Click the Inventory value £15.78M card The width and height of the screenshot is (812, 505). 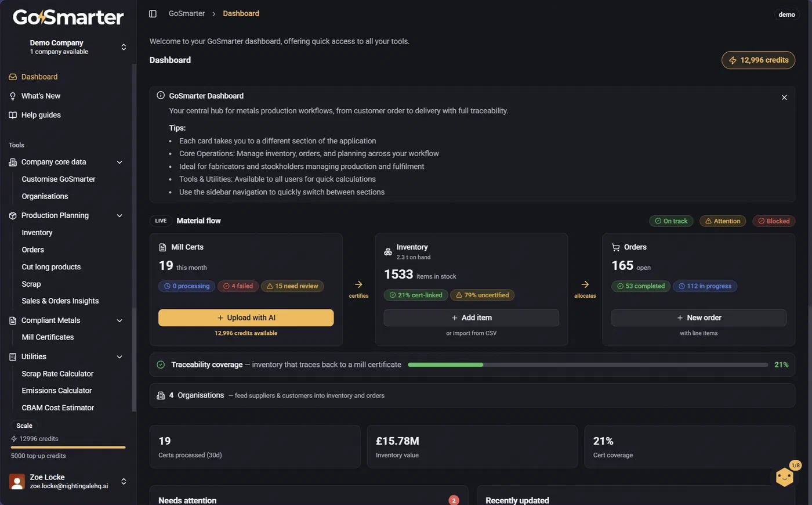click(x=472, y=447)
